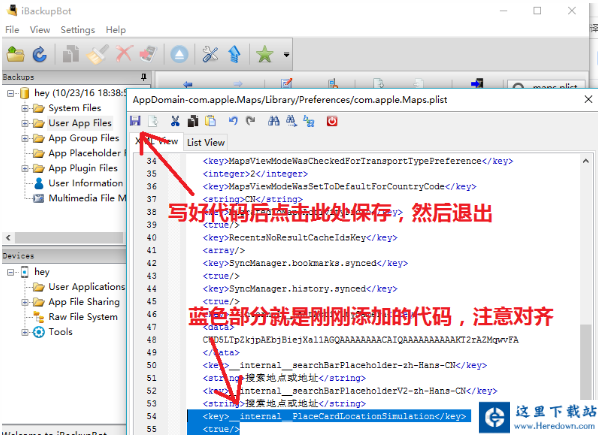The width and height of the screenshot is (598, 435).
Task: Open backup folder icon in main toolbar
Action: 16,55
